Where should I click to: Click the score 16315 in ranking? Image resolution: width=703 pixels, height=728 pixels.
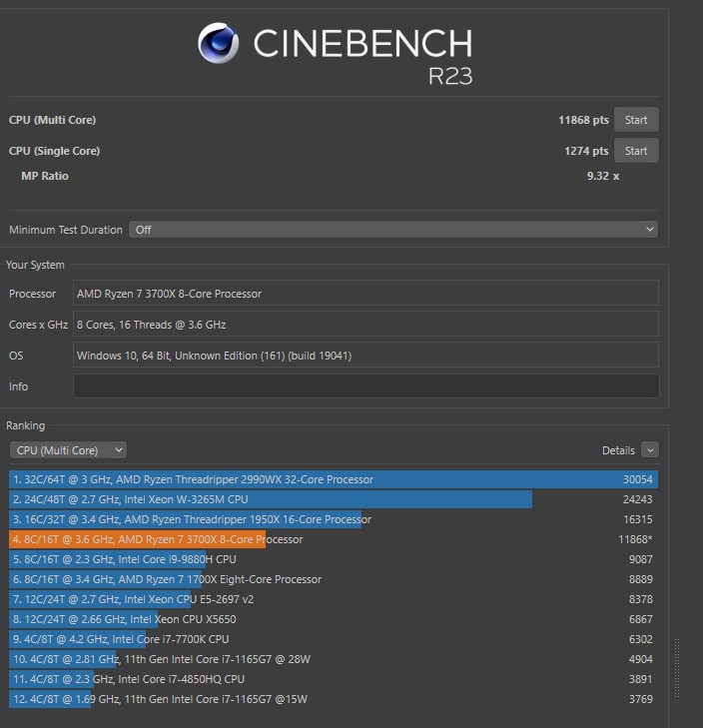(637, 519)
